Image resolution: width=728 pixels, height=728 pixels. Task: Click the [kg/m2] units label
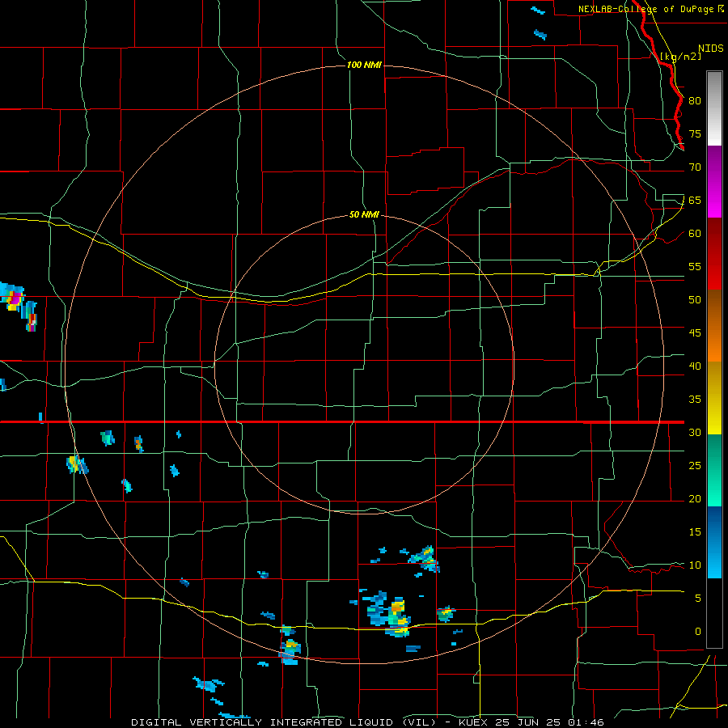[x=680, y=57]
